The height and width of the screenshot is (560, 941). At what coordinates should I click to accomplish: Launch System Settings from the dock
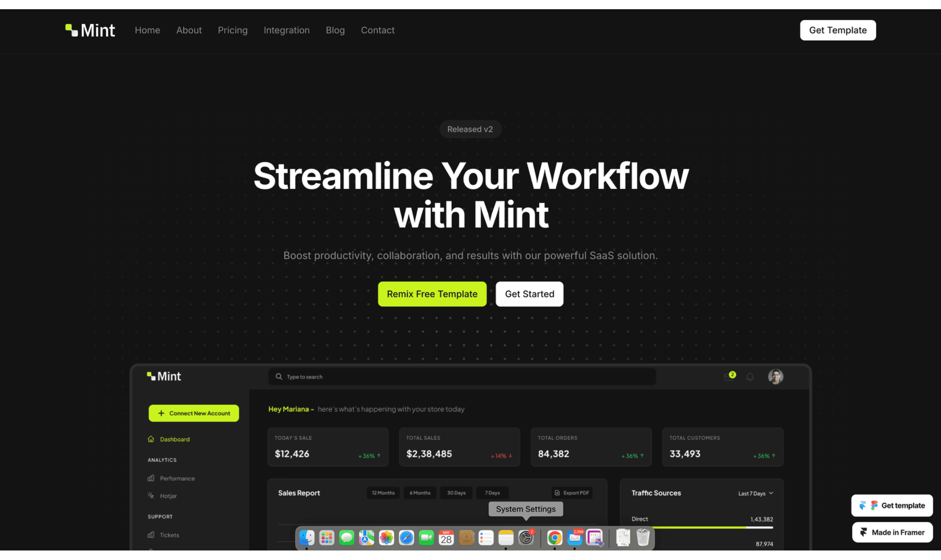click(526, 538)
